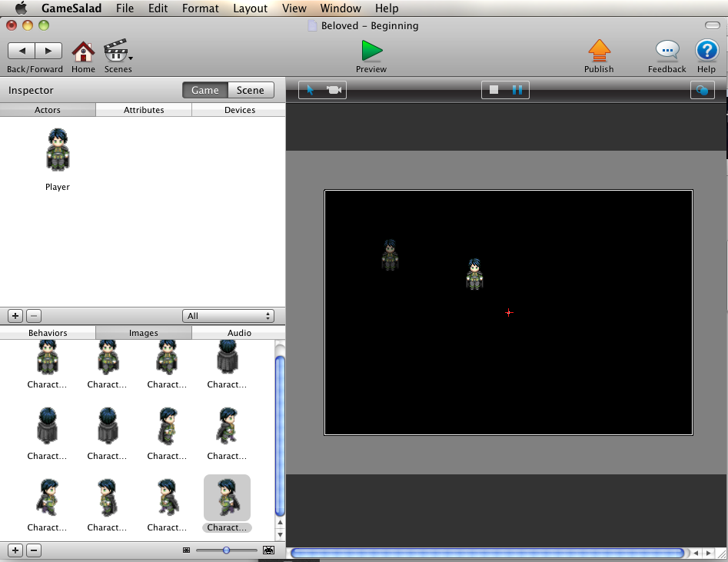Click the toolbar toggle pill button
Screen dimensions: 728x562
click(712, 25)
